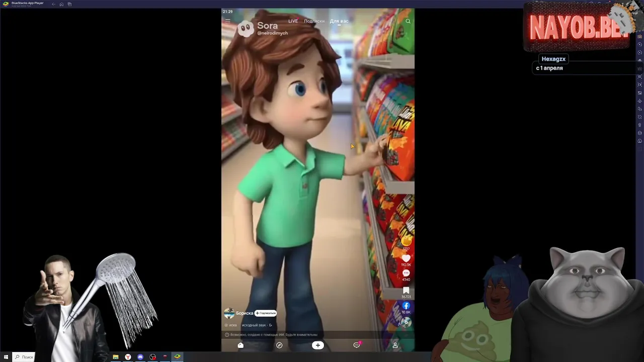Click the play-circle icon in BlueStacks sidebar

(x=639, y=44)
